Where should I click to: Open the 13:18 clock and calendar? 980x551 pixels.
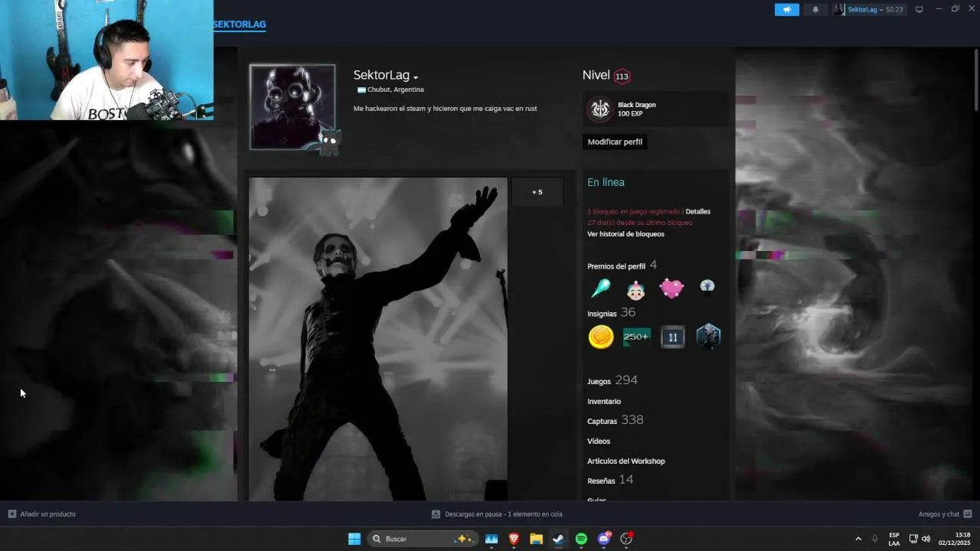(955, 539)
